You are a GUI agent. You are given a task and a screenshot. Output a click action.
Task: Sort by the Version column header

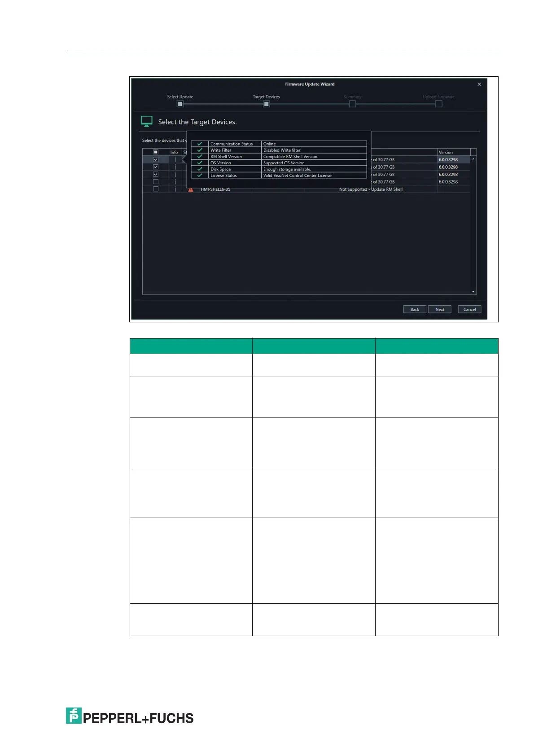pyautogui.click(x=446, y=152)
